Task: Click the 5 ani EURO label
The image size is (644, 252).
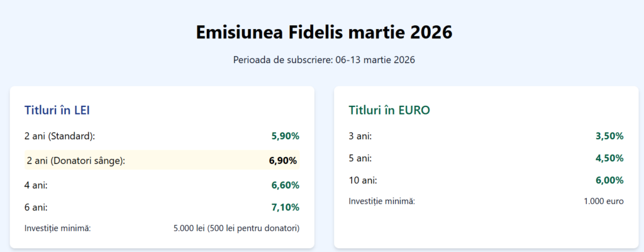Action: (x=360, y=158)
